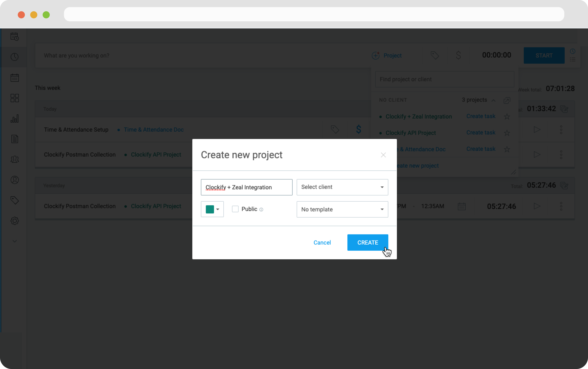Screen dimensions: 588x369
Task: Open the Timesheet sidebar icon
Action: click(15, 37)
